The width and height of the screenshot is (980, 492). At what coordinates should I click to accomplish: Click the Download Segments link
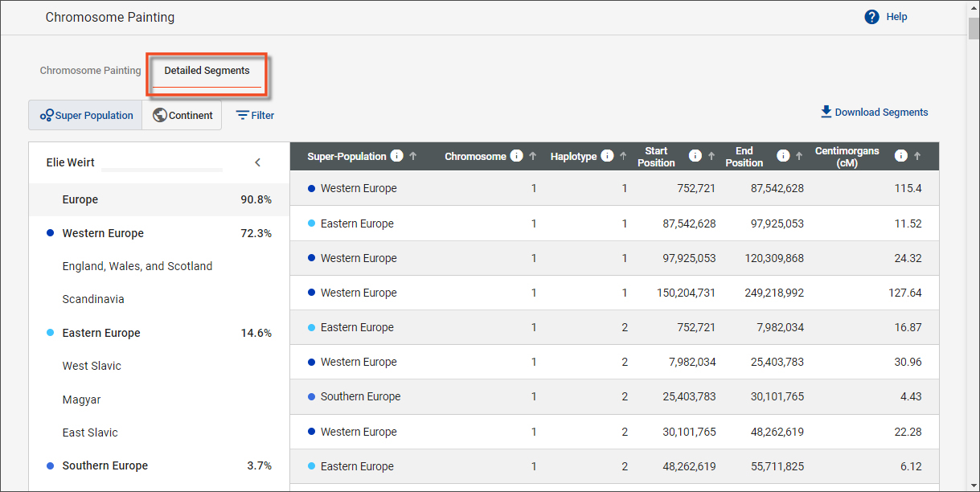(x=881, y=113)
